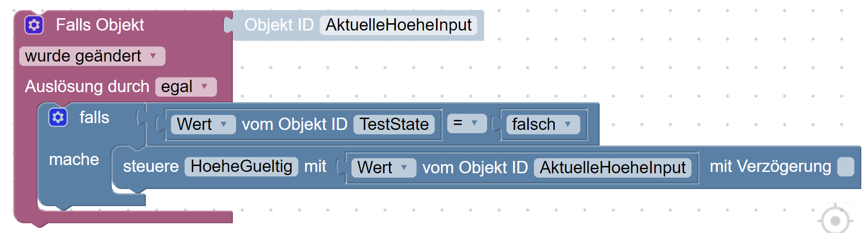Image resolution: width=868 pixels, height=233 pixels.
Task: Select the 'Objekt ID' block label
Action: click(x=279, y=25)
